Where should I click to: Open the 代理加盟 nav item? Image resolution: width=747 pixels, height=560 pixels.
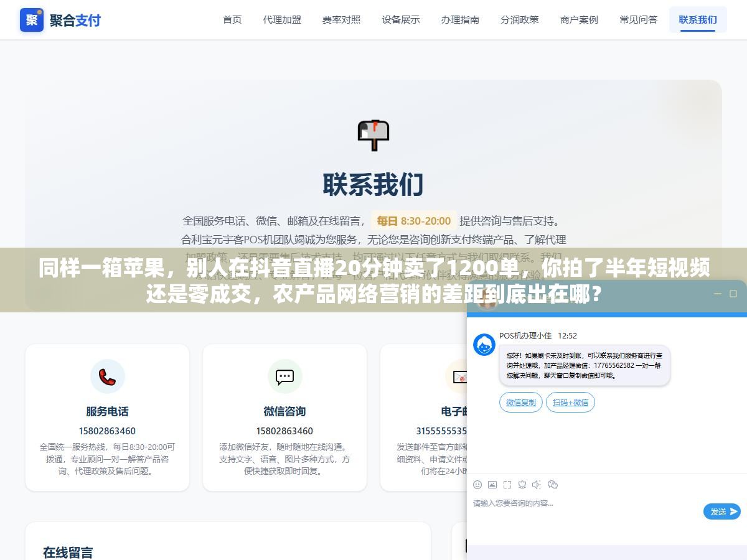point(282,19)
